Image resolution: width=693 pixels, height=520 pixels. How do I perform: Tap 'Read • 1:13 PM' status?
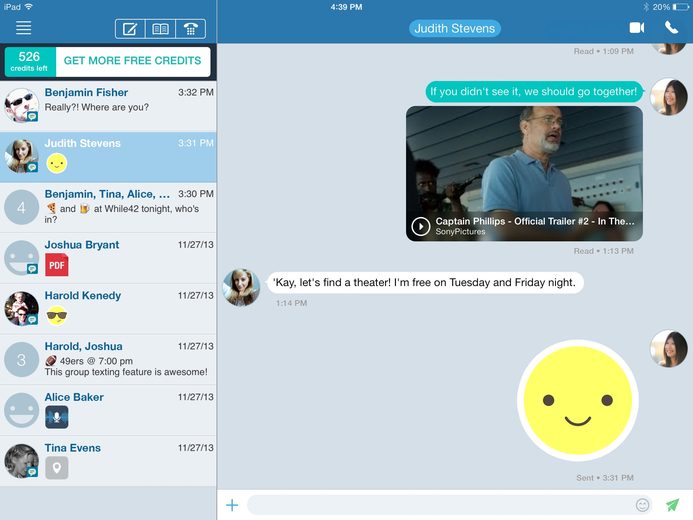coord(603,251)
